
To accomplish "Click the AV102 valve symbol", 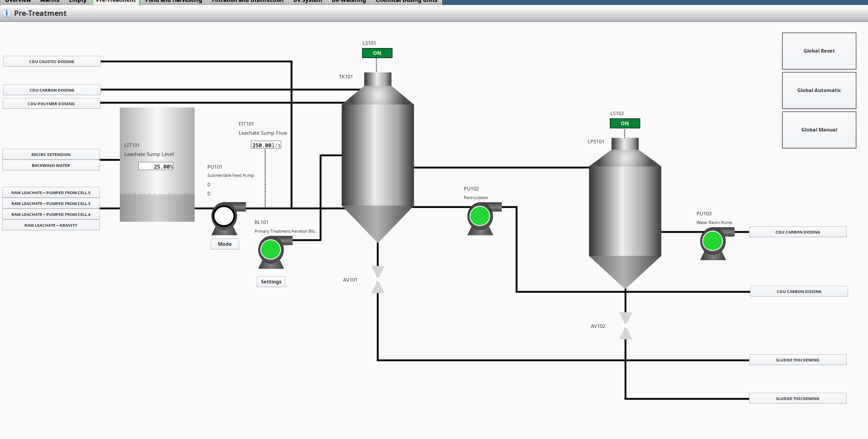I will pos(626,326).
